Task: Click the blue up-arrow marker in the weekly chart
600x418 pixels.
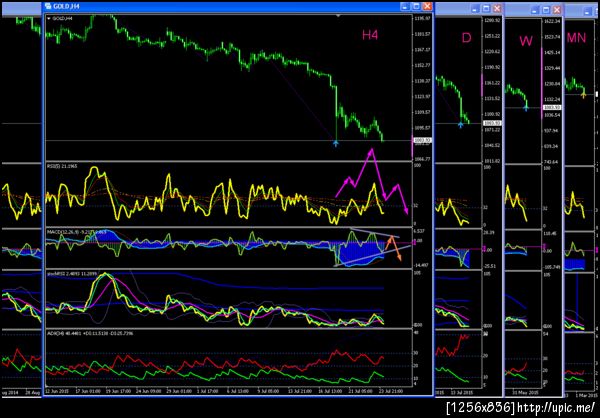Action: [526, 108]
